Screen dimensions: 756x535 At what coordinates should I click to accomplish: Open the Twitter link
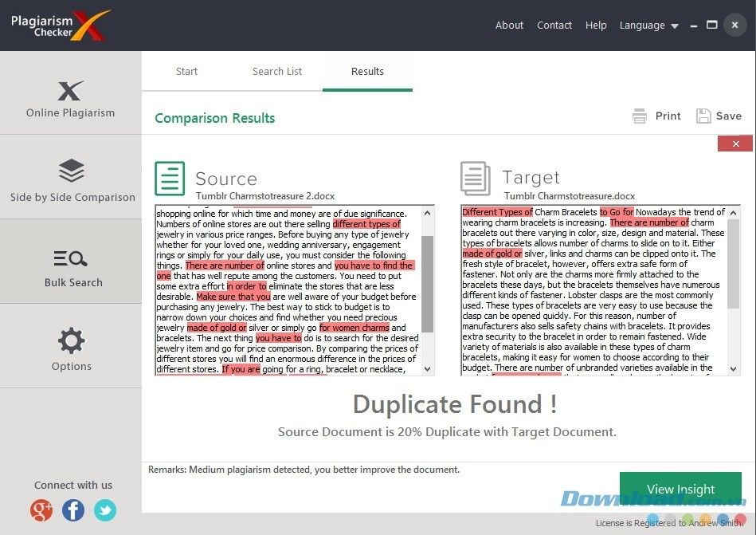pyautogui.click(x=105, y=510)
